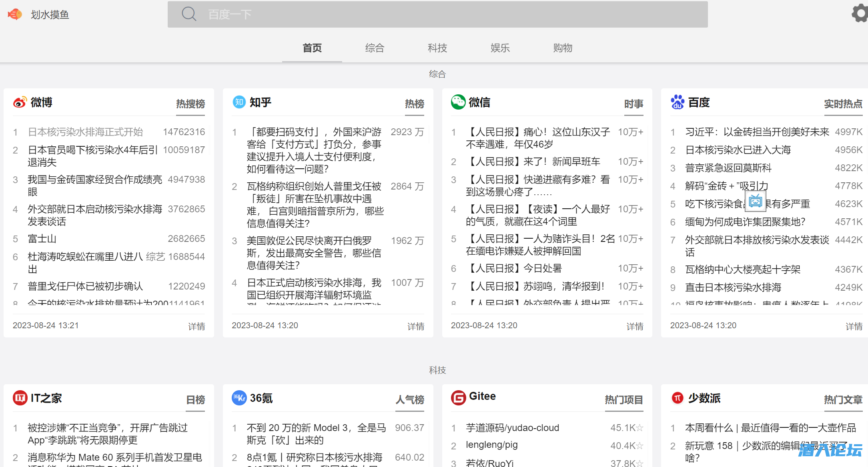Open the 富士山 hot search entry
The image size is (868, 467).
tap(42, 239)
